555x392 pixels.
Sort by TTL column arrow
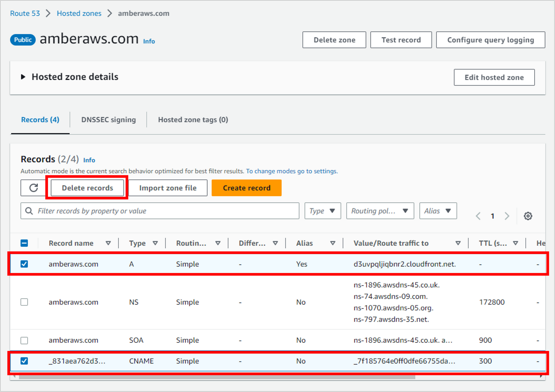(516, 243)
